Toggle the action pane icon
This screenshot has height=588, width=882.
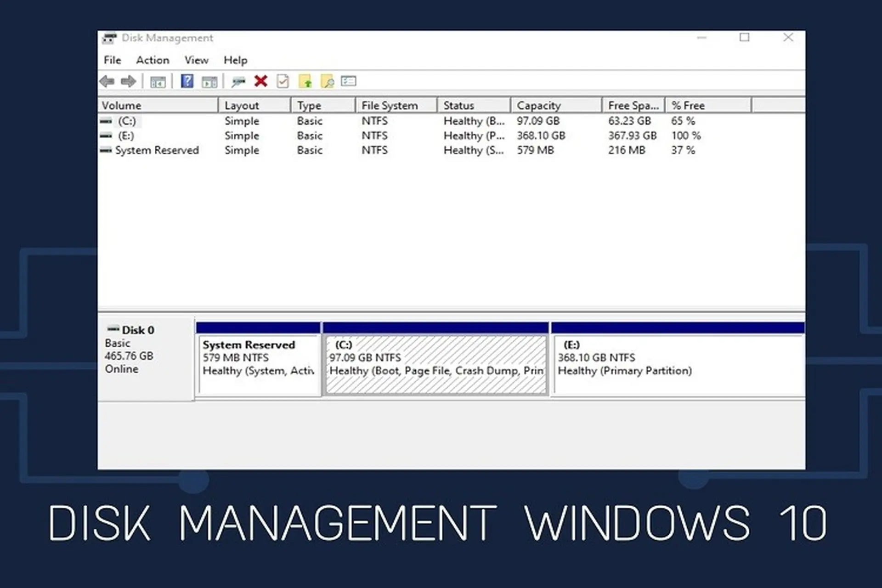209,82
